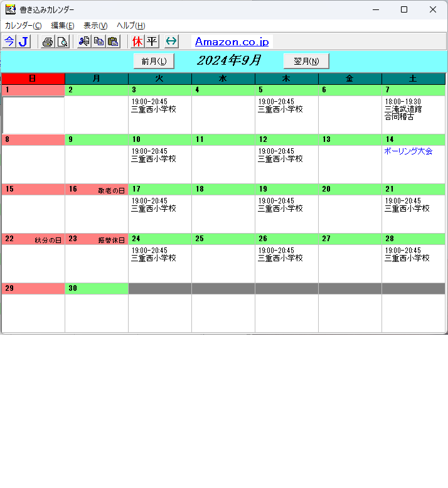Screen dimensions: 448x488
Task: Click the September 1 entry field
Action: click(x=33, y=114)
